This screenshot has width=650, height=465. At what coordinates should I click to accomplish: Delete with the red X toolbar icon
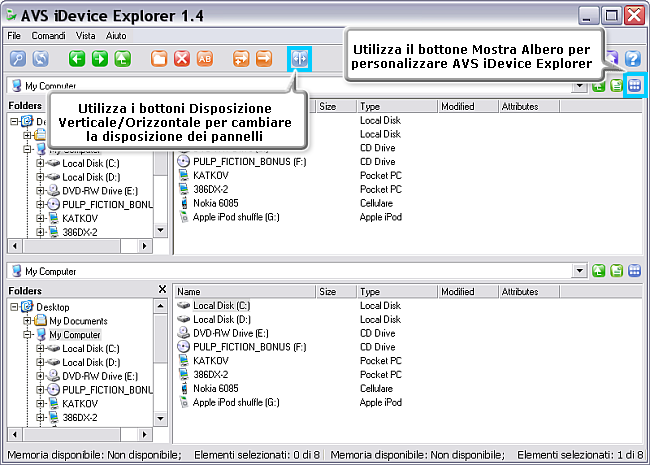(182, 59)
